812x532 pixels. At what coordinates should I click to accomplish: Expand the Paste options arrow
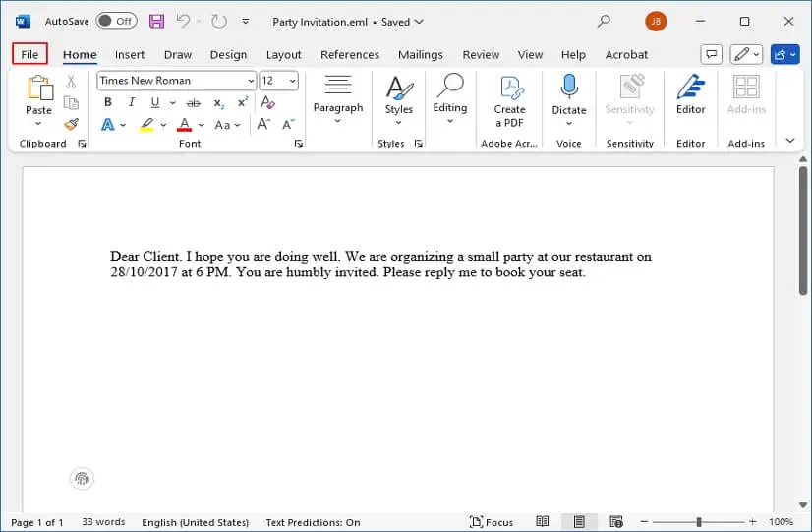point(38,124)
